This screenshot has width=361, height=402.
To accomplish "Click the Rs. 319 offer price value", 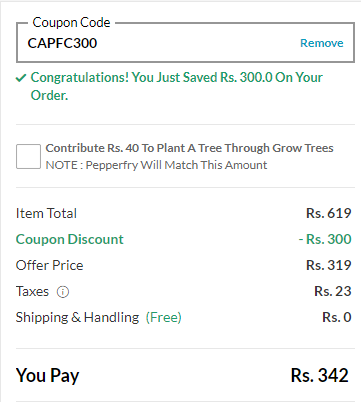I will tap(329, 265).
